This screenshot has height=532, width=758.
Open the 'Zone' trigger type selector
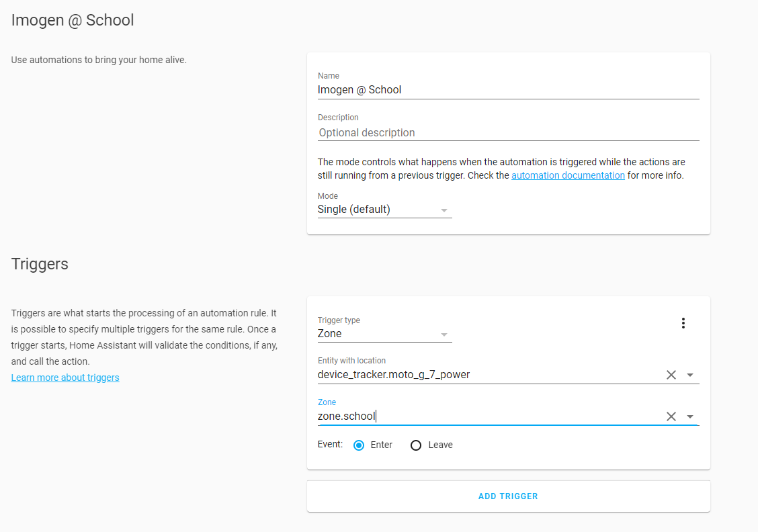376,334
